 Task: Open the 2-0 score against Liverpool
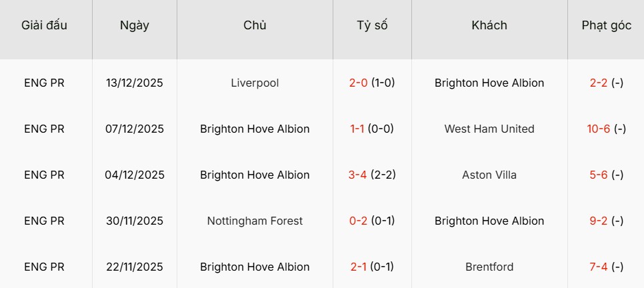pyautogui.click(x=359, y=83)
